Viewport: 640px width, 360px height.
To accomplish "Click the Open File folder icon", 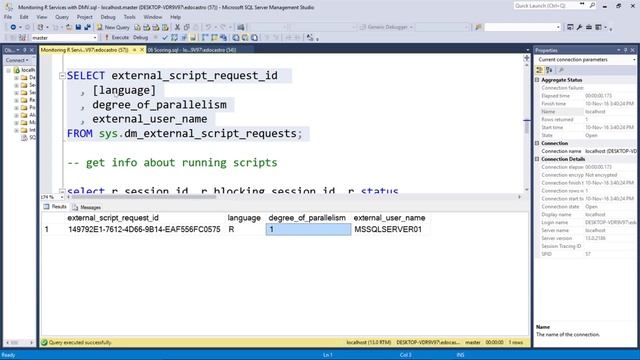I will [x=69, y=27].
